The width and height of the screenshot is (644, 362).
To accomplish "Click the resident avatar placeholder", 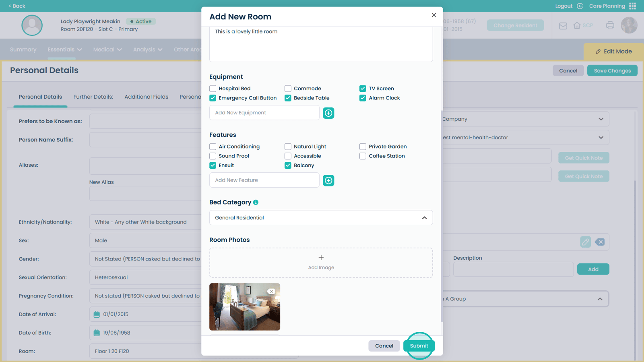I will coord(32,25).
